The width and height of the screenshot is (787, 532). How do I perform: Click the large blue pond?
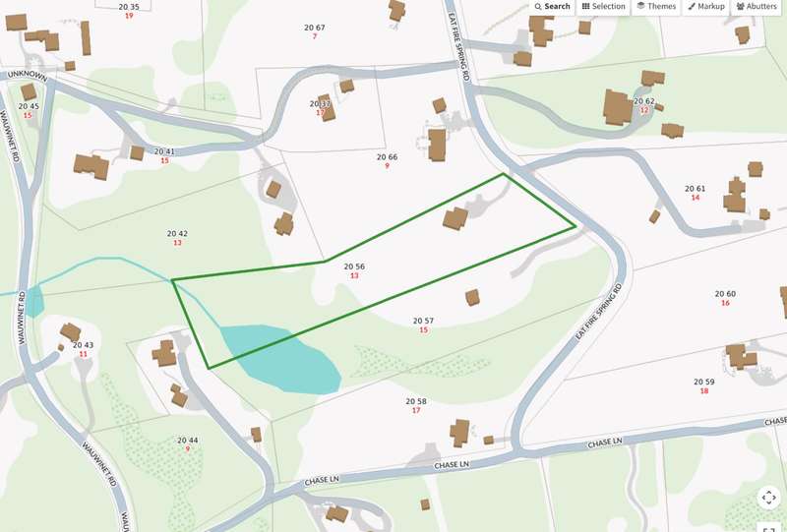(281, 358)
